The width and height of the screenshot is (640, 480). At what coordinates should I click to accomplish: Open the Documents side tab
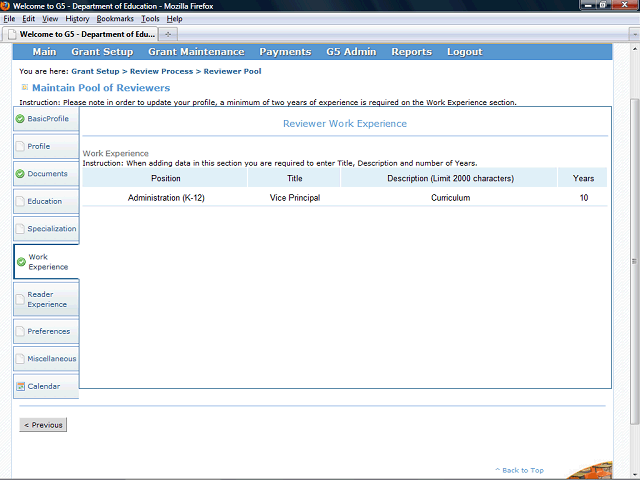tap(46, 174)
